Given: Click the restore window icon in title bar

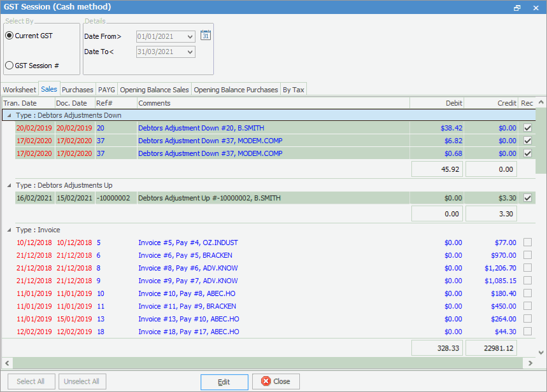Looking at the screenshot, I should tap(517, 8).
